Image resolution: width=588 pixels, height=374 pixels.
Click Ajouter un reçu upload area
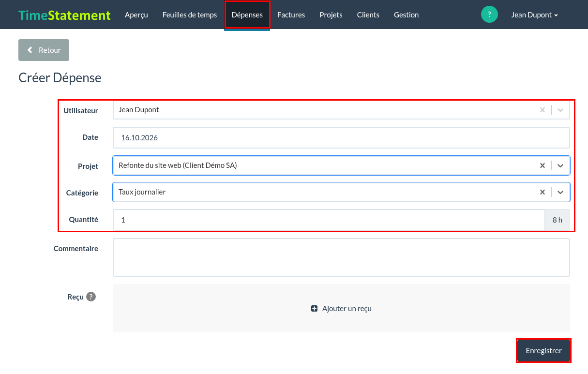pos(341,308)
